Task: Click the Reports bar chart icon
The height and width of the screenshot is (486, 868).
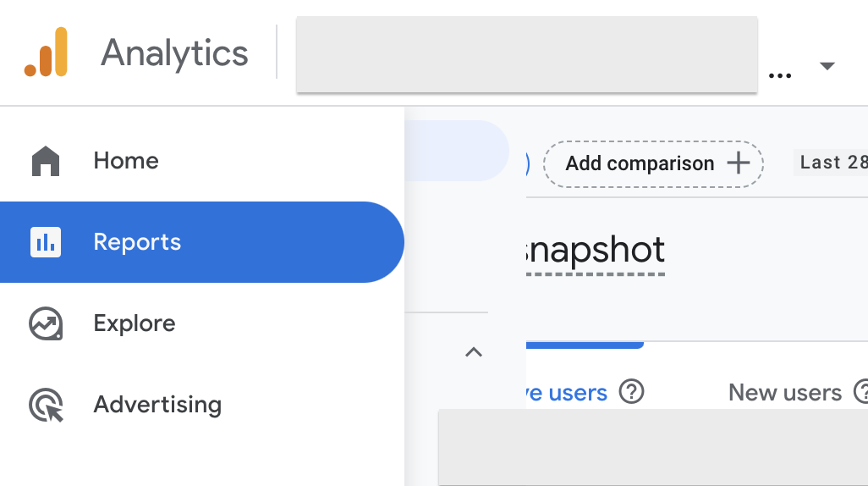Action: (46, 242)
